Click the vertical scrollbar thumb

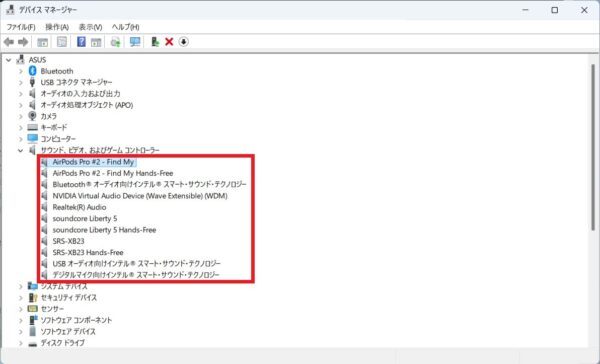click(x=593, y=147)
